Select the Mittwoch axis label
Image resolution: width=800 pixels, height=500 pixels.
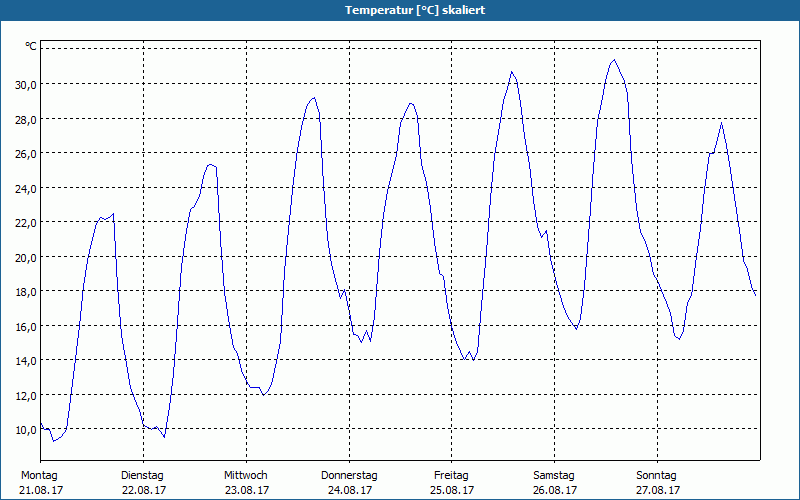245,476
